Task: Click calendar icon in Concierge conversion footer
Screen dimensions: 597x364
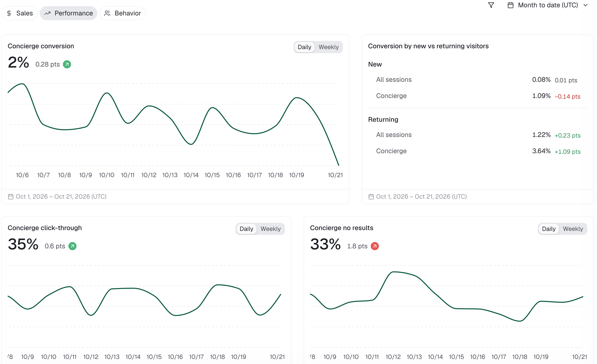Action: coord(11,196)
